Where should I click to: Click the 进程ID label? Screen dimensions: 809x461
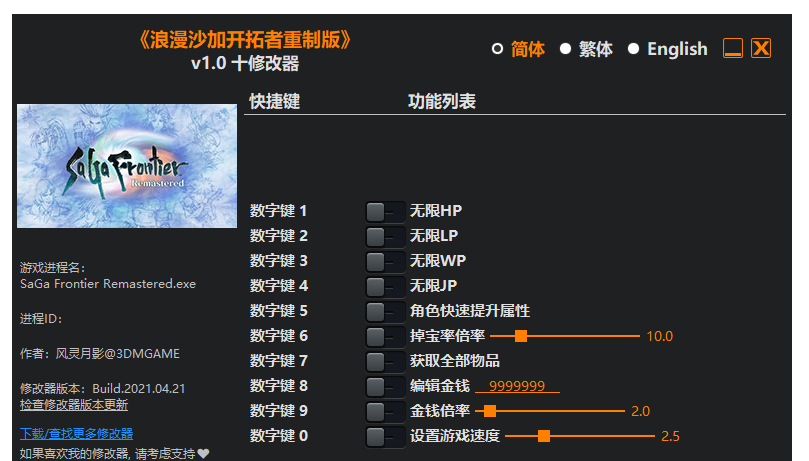[41, 319]
